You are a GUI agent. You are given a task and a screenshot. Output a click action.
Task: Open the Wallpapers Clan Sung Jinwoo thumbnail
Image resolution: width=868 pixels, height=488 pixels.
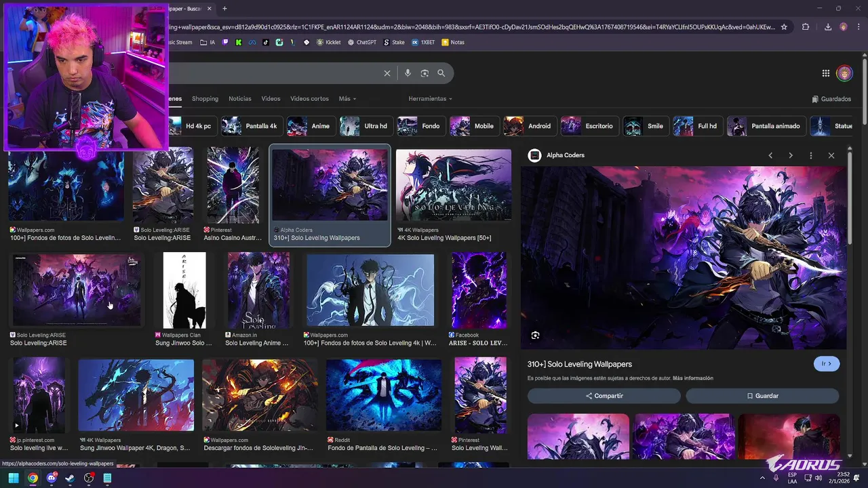[184, 290]
